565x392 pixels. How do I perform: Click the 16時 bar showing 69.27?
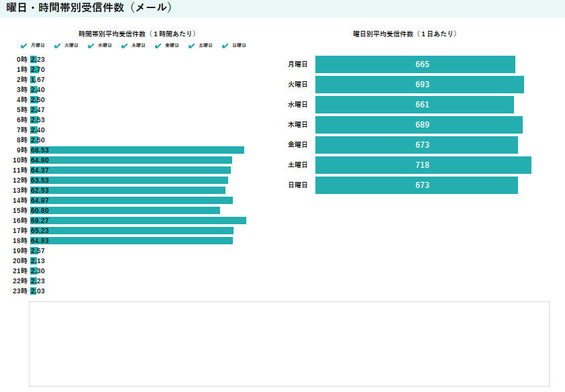[x=138, y=221]
